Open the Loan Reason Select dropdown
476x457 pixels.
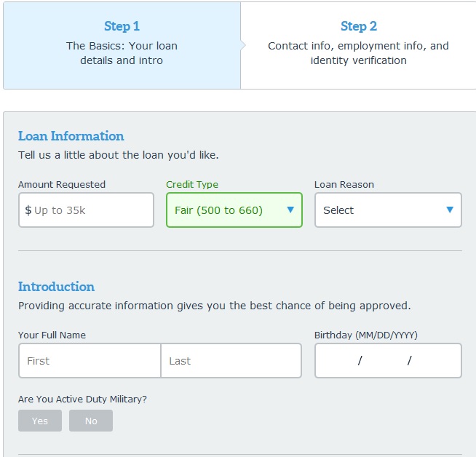[x=388, y=210]
